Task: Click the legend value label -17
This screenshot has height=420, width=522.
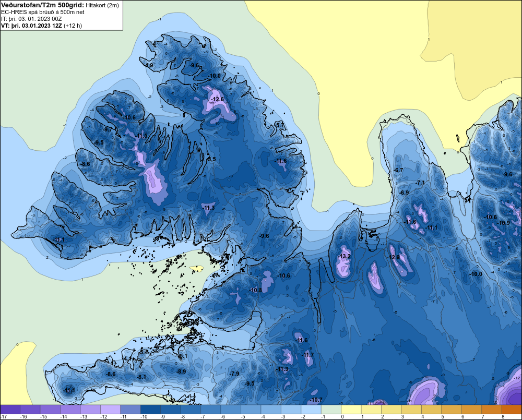Action: [3, 417]
